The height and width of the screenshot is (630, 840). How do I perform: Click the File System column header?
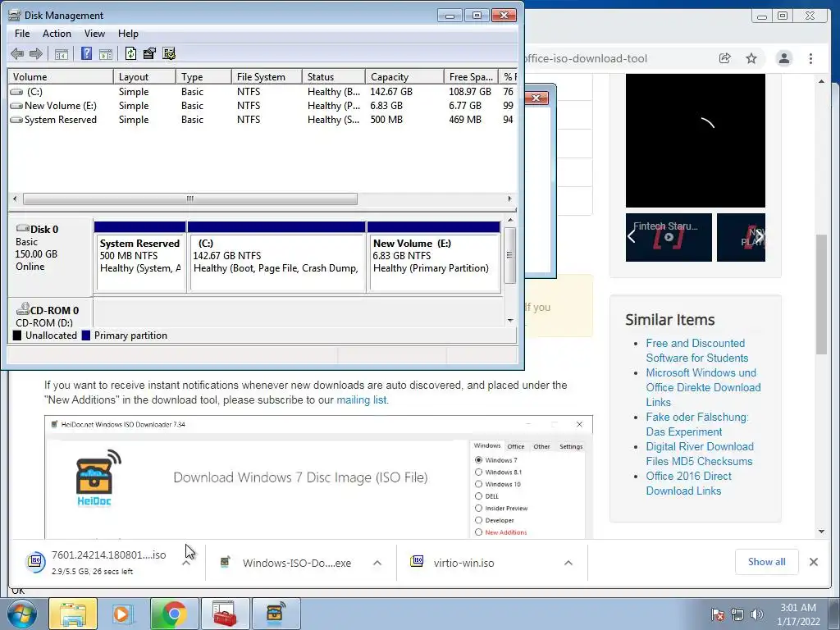tap(267, 76)
